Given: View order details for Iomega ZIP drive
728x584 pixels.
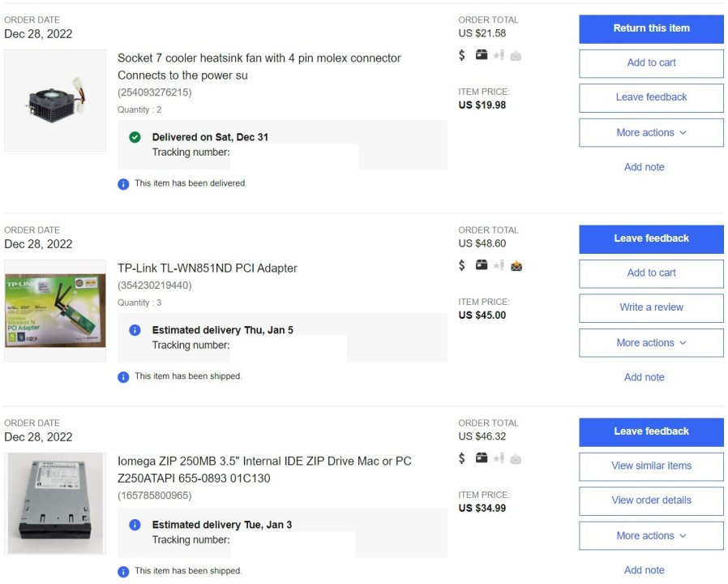Looking at the screenshot, I should (x=651, y=500).
